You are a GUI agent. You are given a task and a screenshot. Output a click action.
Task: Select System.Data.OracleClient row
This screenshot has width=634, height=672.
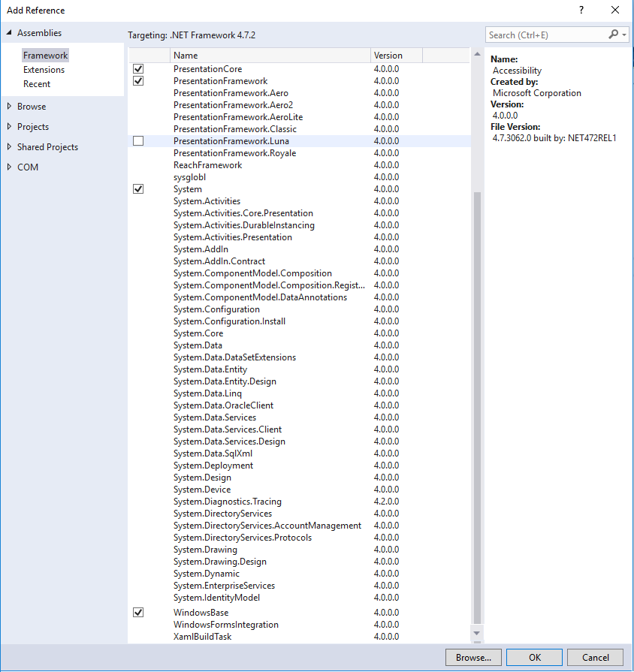pos(299,405)
